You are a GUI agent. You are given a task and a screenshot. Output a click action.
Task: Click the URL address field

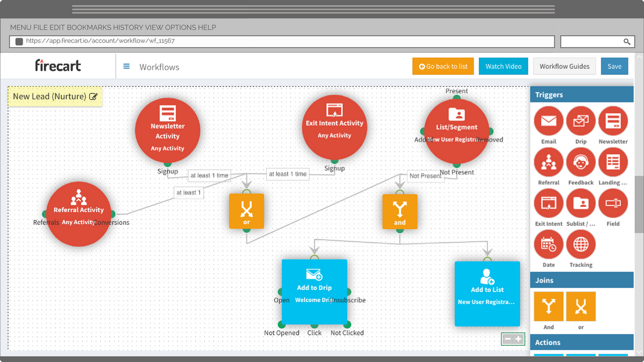[x=282, y=41]
